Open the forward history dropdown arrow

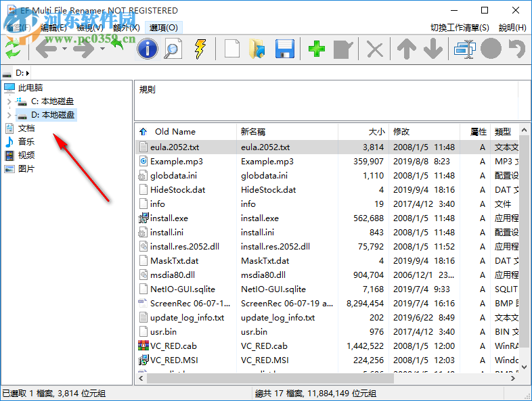[102, 49]
